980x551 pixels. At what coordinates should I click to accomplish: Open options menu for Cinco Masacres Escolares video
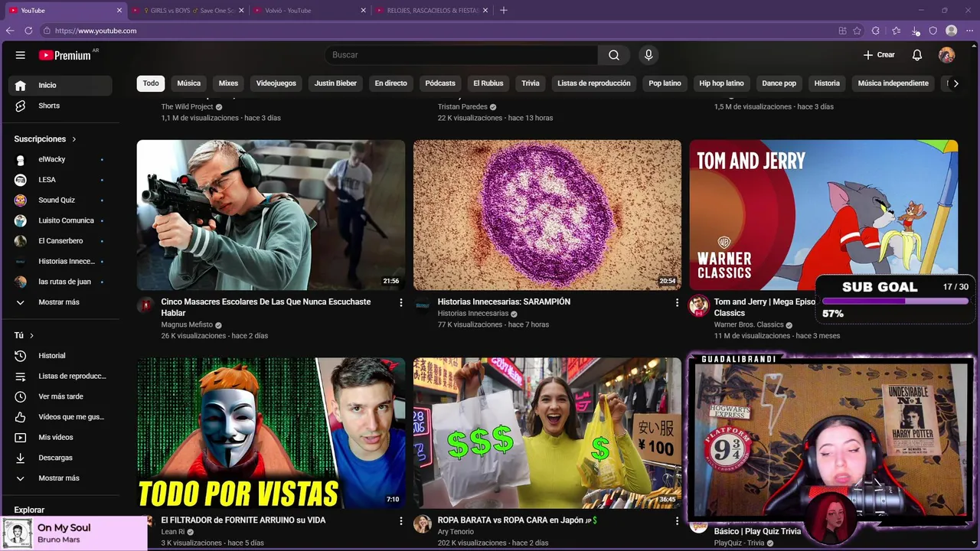point(400,303)
